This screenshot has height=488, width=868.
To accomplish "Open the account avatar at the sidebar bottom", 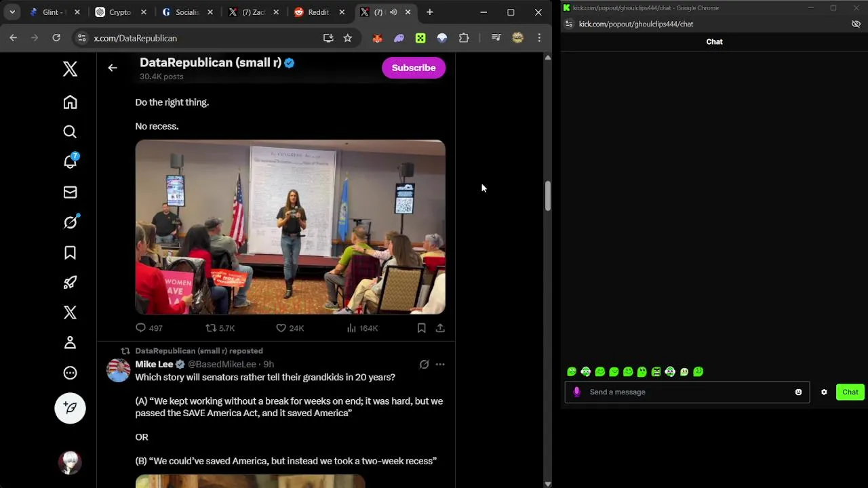I will point(70,462).
